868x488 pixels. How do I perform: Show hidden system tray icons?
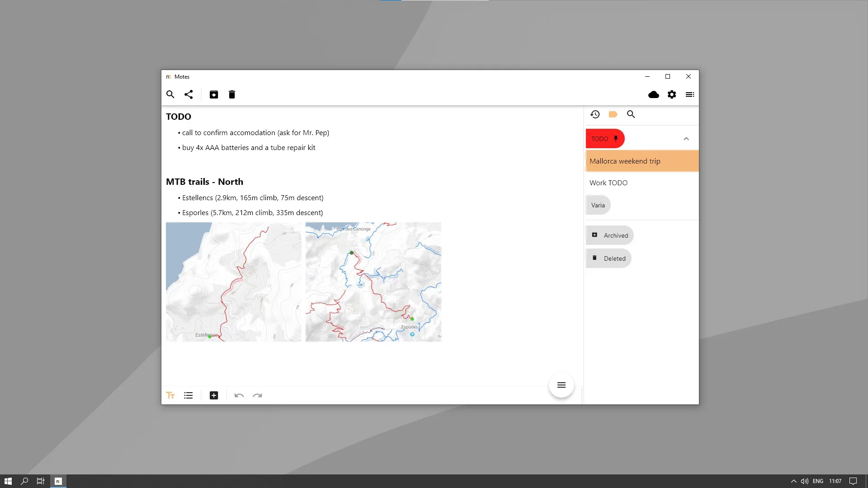point(793,481)
